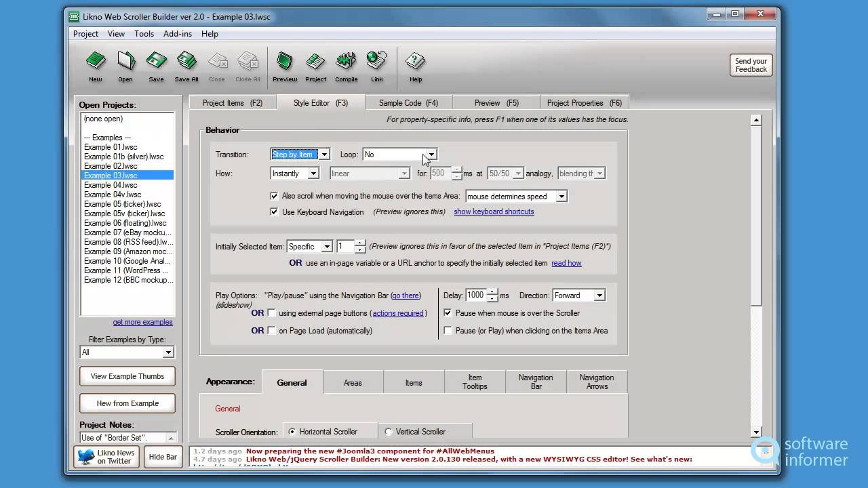868x488 pixels.
Task: Click the go there link
Action: pos(406,296)
